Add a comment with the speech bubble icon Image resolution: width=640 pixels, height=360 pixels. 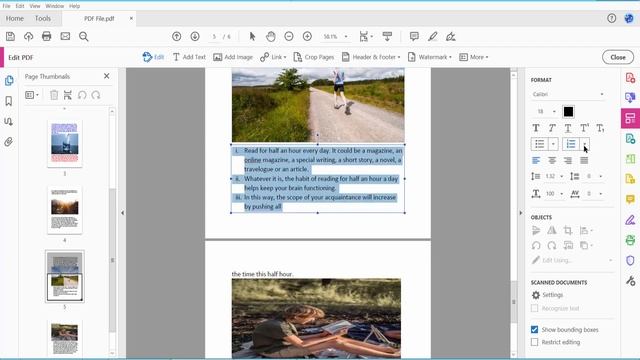coord(414,36)
